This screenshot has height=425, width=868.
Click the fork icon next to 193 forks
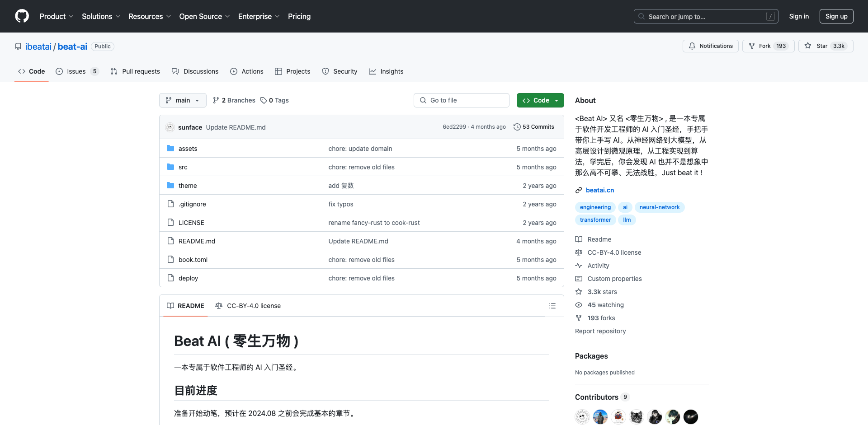tap(579, 318)
